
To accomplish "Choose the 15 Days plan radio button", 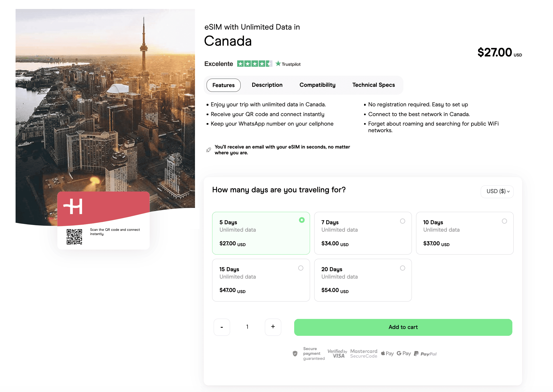I will pyautogui.click(x=301, y=268).
